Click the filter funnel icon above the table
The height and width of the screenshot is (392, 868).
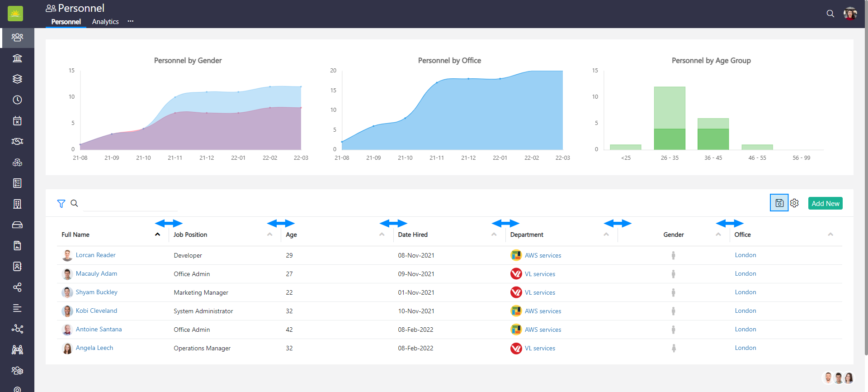tap(61, 204)
